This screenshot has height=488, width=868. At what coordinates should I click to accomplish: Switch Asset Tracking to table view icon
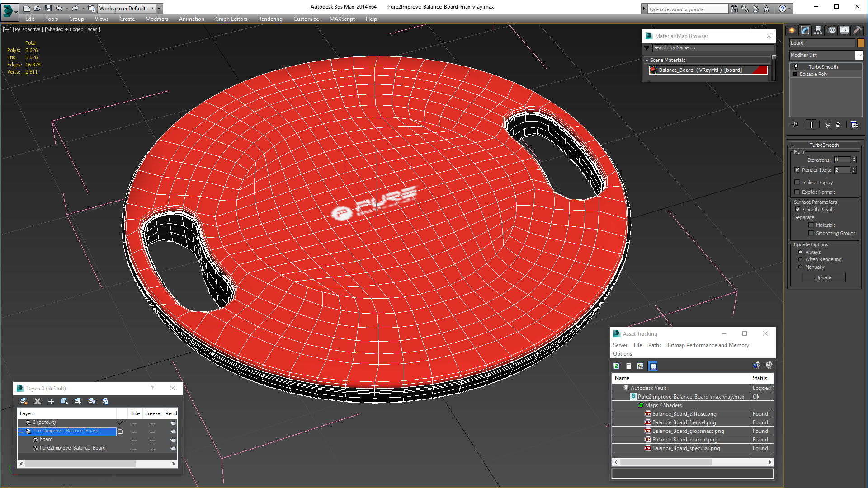653,366
